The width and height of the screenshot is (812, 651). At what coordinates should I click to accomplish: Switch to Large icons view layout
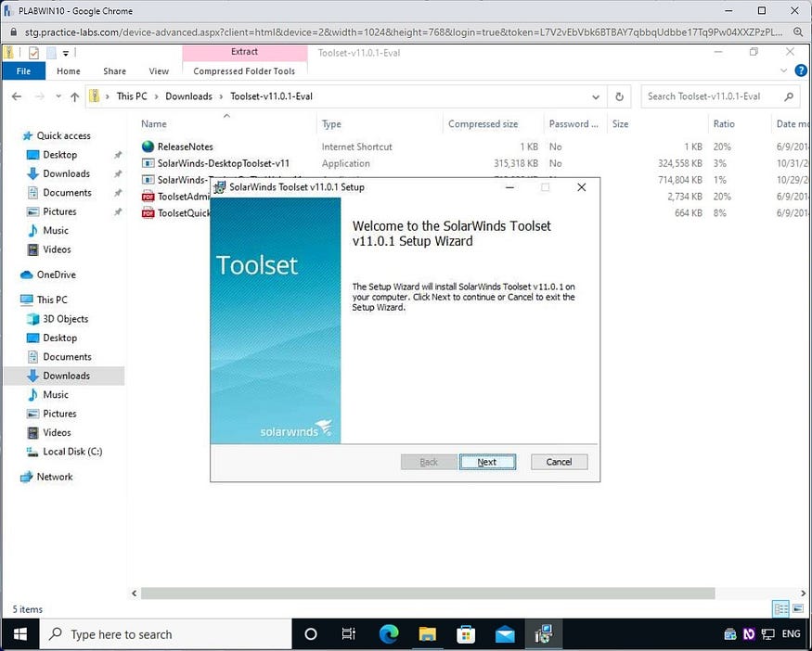[798, 609]
